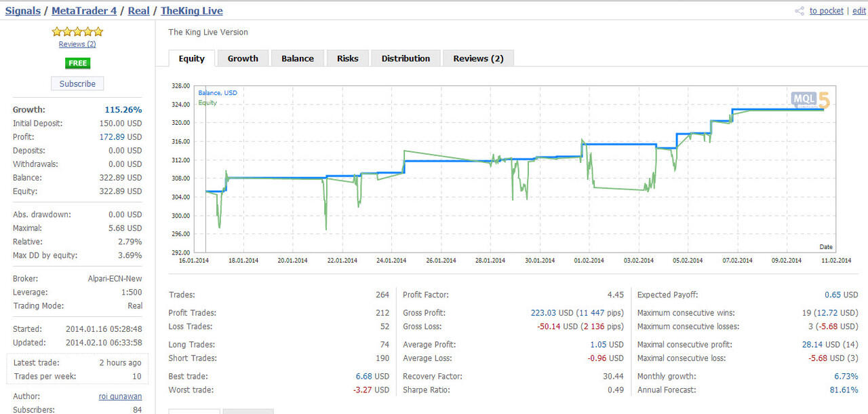Image resolution: width=868 pixels, height=414 pixels.
Task: Open the MetaTrader 4 breadcrumb link
Action: [x=84, y=11]
